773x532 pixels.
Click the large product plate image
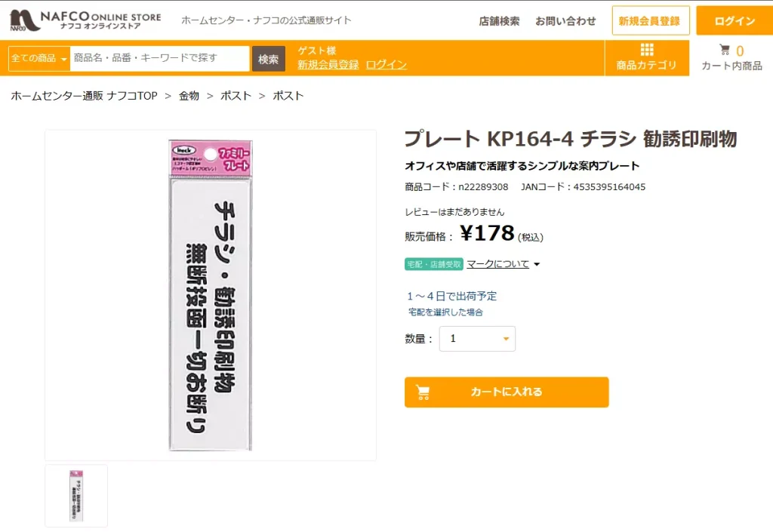click(211, 294)
